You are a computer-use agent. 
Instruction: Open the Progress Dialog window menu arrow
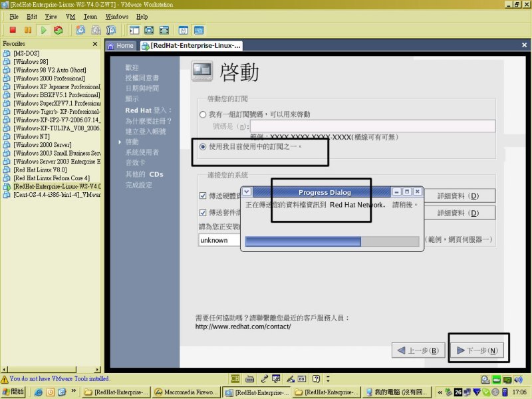(247, 192)
